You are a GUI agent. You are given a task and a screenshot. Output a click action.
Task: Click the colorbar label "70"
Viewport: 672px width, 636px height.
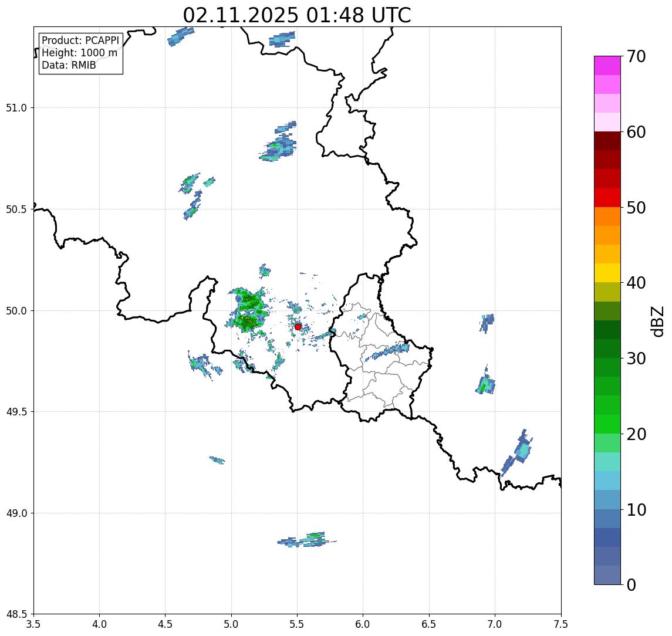click(x=636, y=56)
